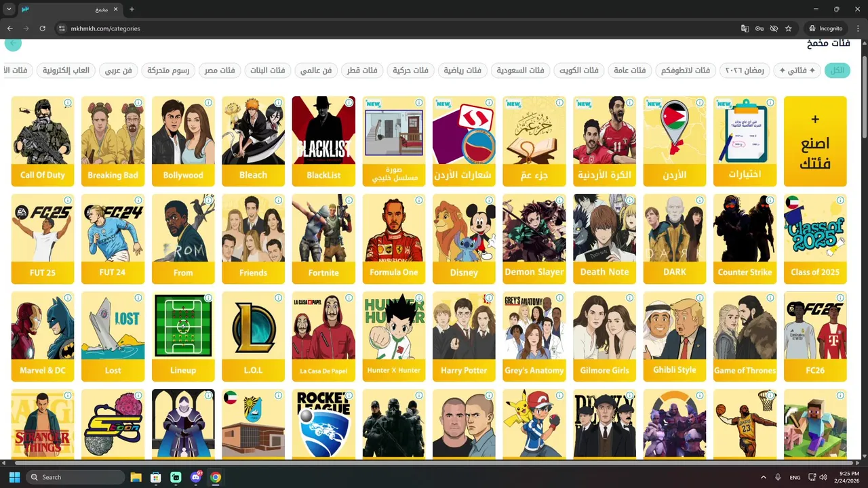868x488 pixels.
Task: Select the فن عالمي filter chip
Action: (x=316, y=70)
